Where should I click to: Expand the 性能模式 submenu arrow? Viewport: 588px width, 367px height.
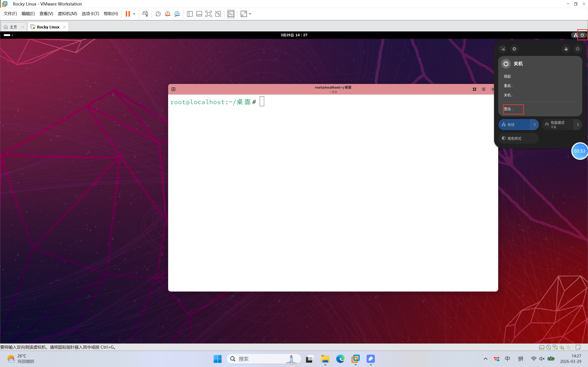578,125
